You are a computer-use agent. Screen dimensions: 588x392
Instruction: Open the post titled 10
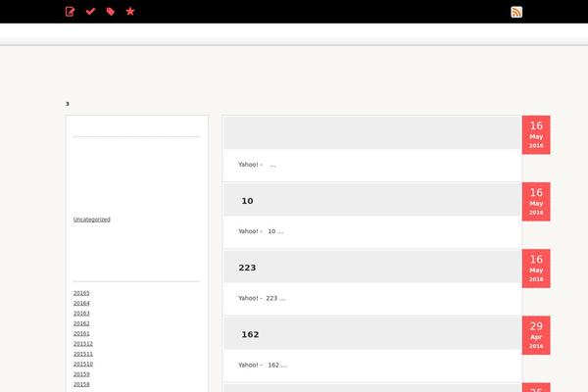pos(247,201)
